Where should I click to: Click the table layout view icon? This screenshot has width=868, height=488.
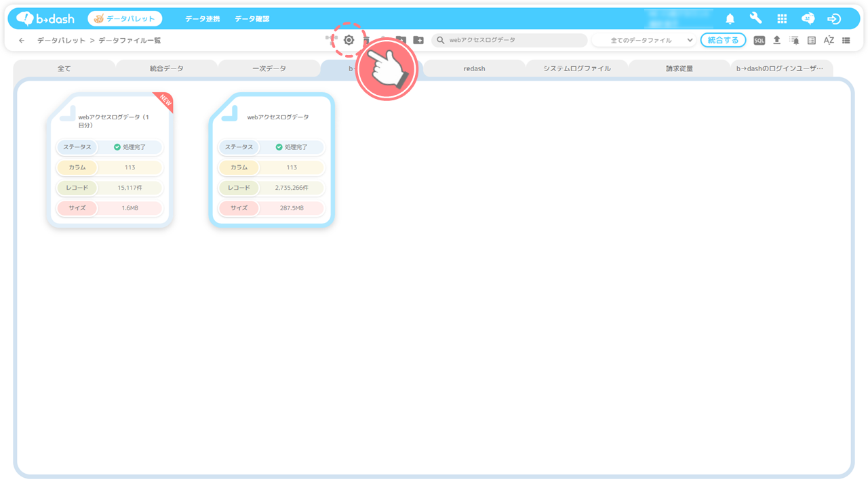click(x=812, y=40)
